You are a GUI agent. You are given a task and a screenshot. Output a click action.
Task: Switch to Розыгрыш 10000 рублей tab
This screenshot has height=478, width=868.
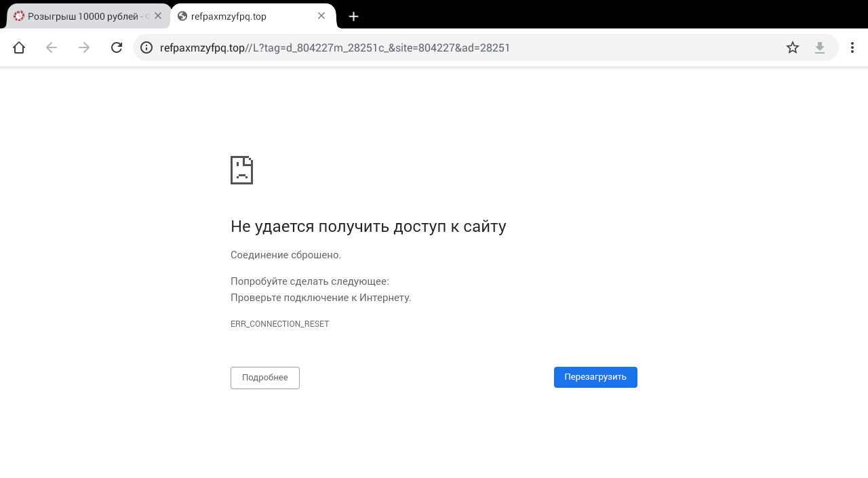pos(88,16)
